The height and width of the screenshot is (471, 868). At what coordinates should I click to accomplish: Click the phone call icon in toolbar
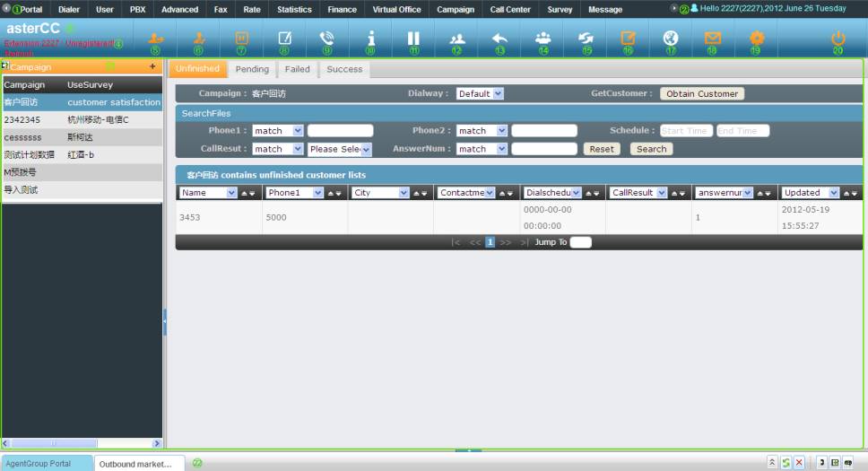327,39
